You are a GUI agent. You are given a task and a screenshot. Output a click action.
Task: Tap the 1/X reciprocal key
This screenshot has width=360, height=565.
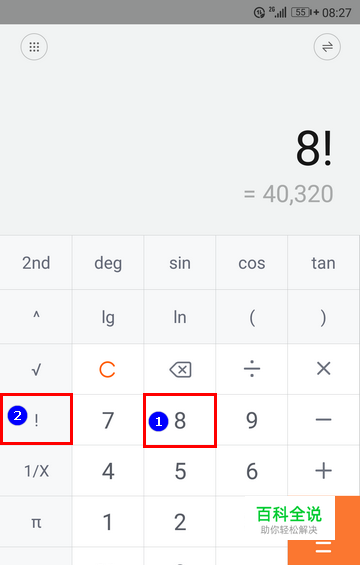point(36,471)
